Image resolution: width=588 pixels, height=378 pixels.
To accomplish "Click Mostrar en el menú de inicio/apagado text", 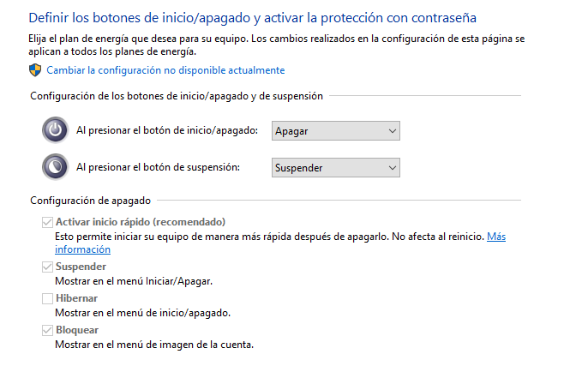I will click(142, 313).
